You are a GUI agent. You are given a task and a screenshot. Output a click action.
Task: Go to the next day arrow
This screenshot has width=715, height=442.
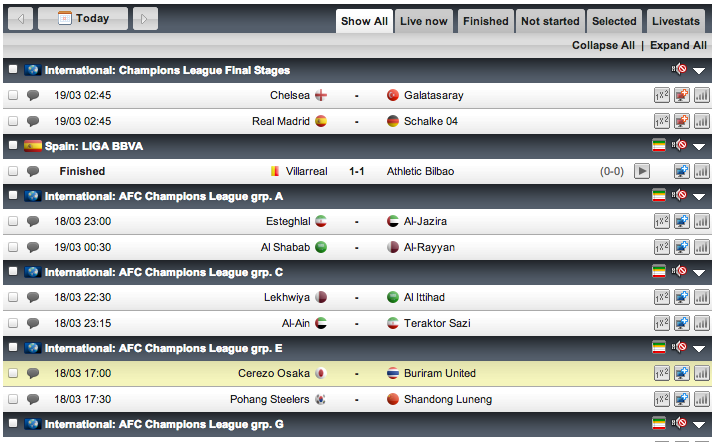click(x=145, y=18)
